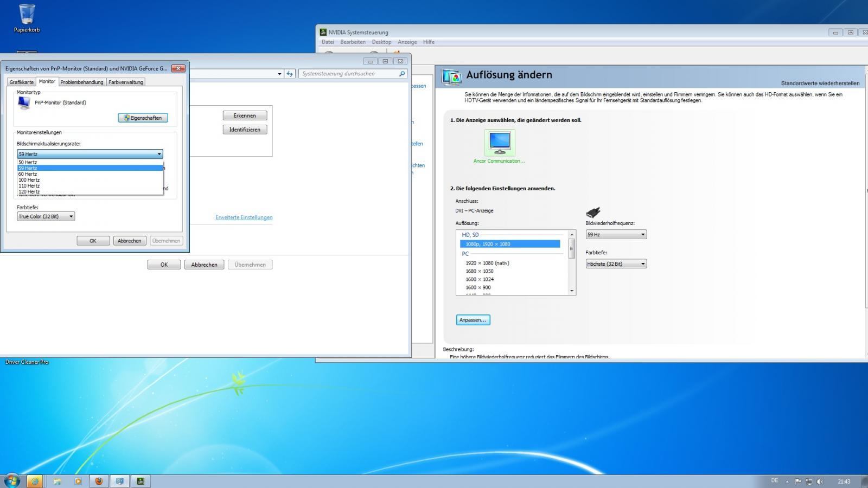The image size is (868, 488).
Task: Click the Eigenschaften button for monitor
Action: (x=143, y=118)
